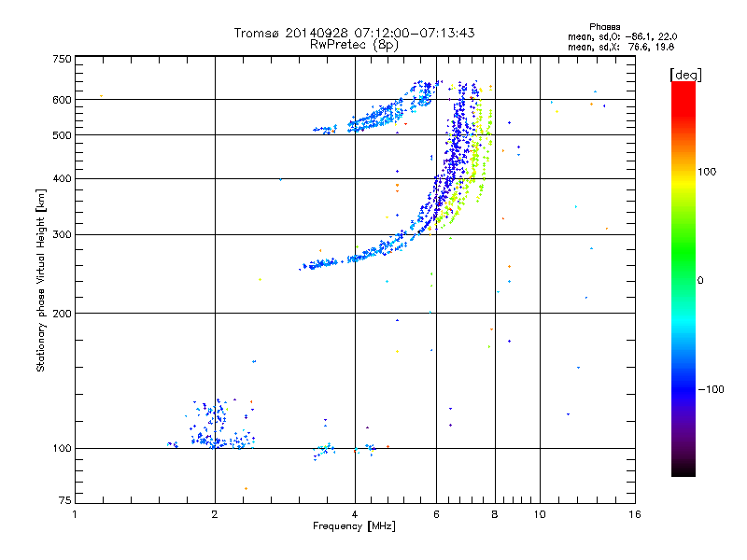Click the frequency axis tick '1'
The height and width of the screenshot is (560, 747).
pyautogui.click(x=75, y=514)
